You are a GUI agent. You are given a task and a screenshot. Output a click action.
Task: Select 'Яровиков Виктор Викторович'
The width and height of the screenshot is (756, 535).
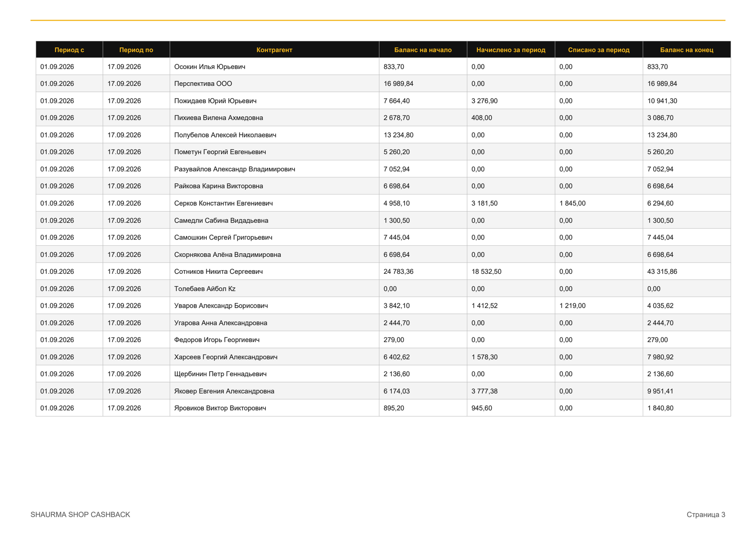220,408
